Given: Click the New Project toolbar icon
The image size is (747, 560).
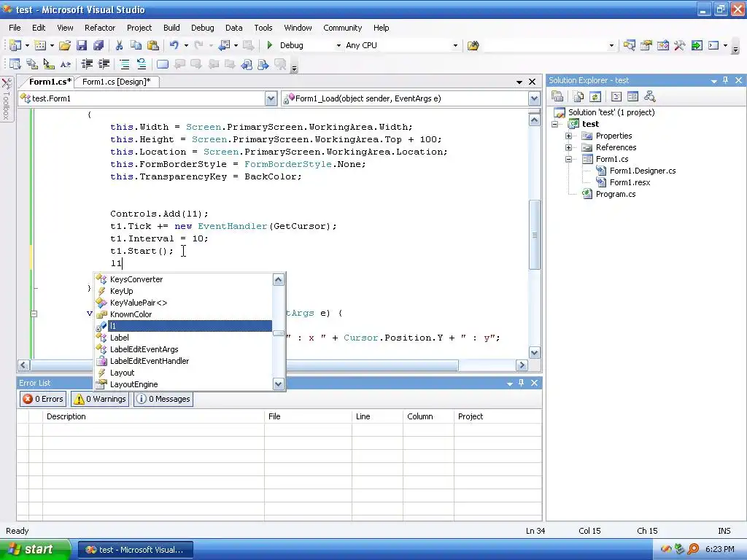Looking at the screenshot, I should coord(15,45).
